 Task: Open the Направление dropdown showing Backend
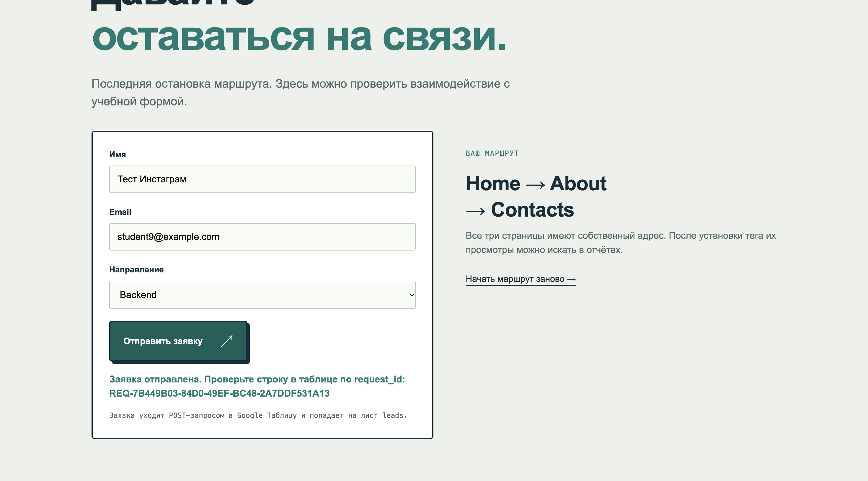262,295
